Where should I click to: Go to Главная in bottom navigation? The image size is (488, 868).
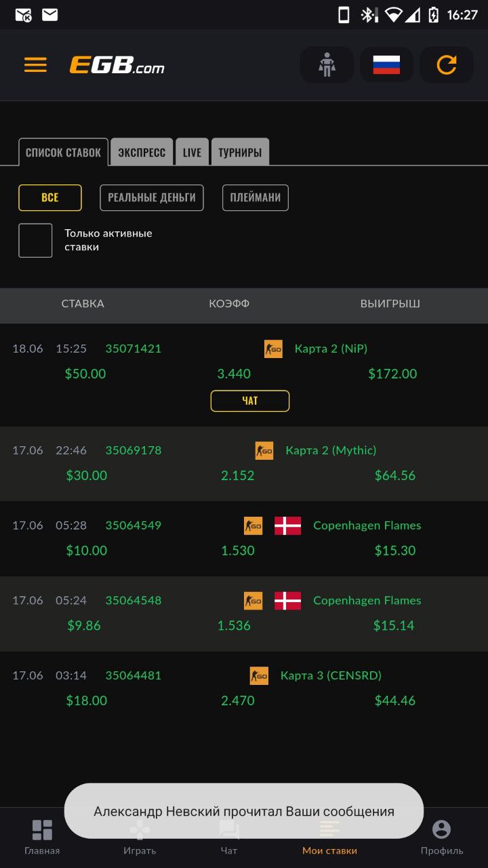42,837
